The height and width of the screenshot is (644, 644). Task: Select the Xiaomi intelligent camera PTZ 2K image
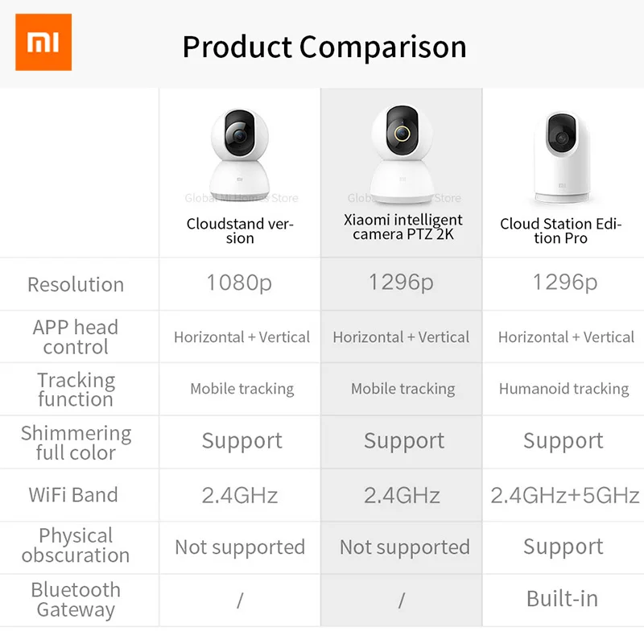click(402, 153)
